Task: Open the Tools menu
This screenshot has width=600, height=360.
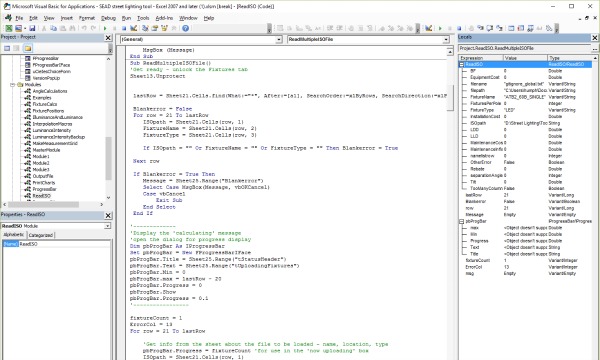Action: point(143,18)
